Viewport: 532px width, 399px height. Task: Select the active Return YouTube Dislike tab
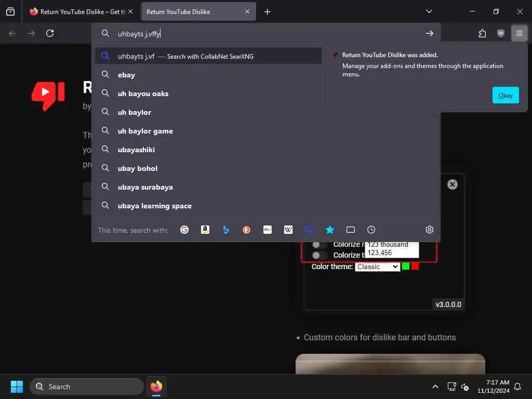pyautogui.click(x=198, y=11)
